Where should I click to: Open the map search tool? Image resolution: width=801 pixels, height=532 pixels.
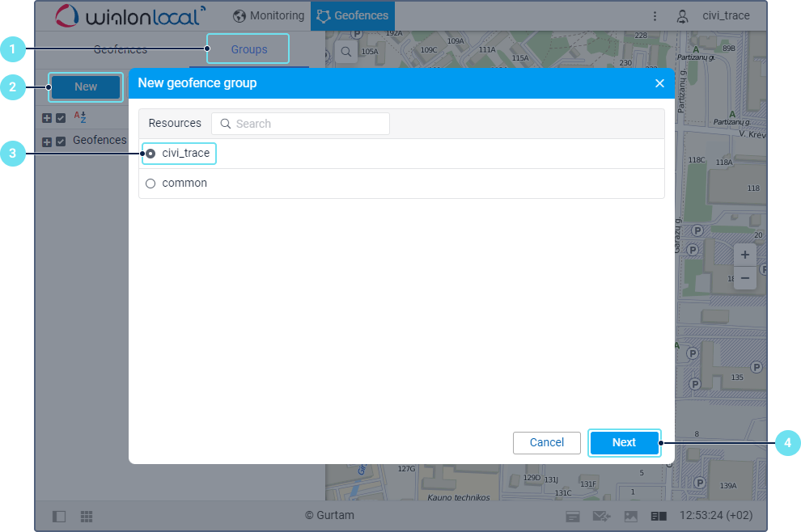(x=345, y=52)
